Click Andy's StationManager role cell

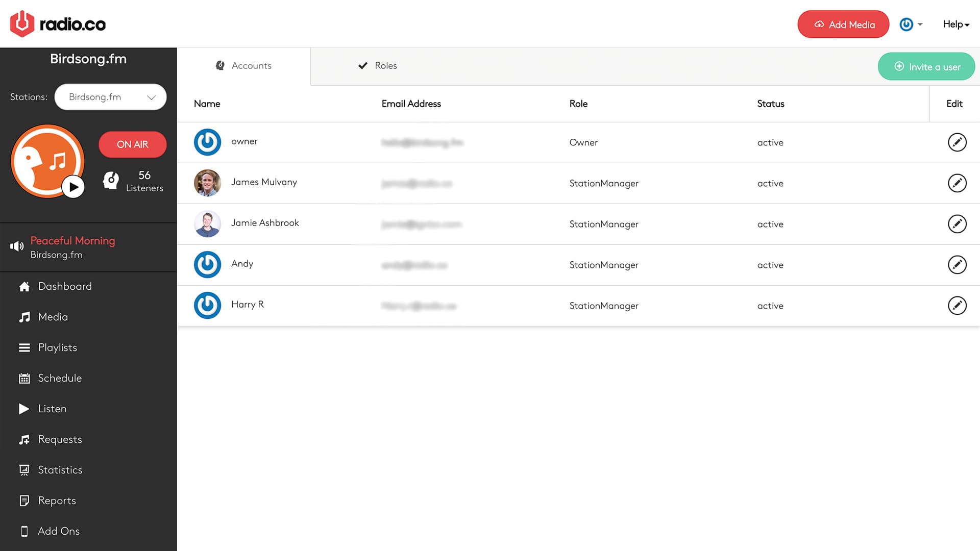[x=604, y=265]
